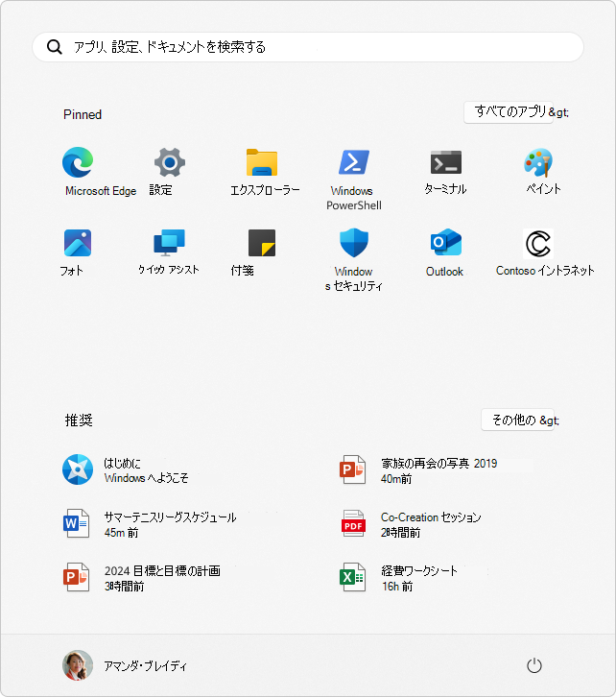This screenshot has width=616, height=697.
Task: Click text Windows へようこそ
Action: [146, 478]
